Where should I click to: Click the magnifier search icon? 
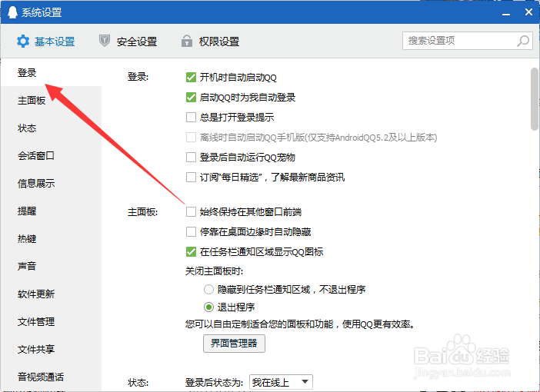coord(523,41)
